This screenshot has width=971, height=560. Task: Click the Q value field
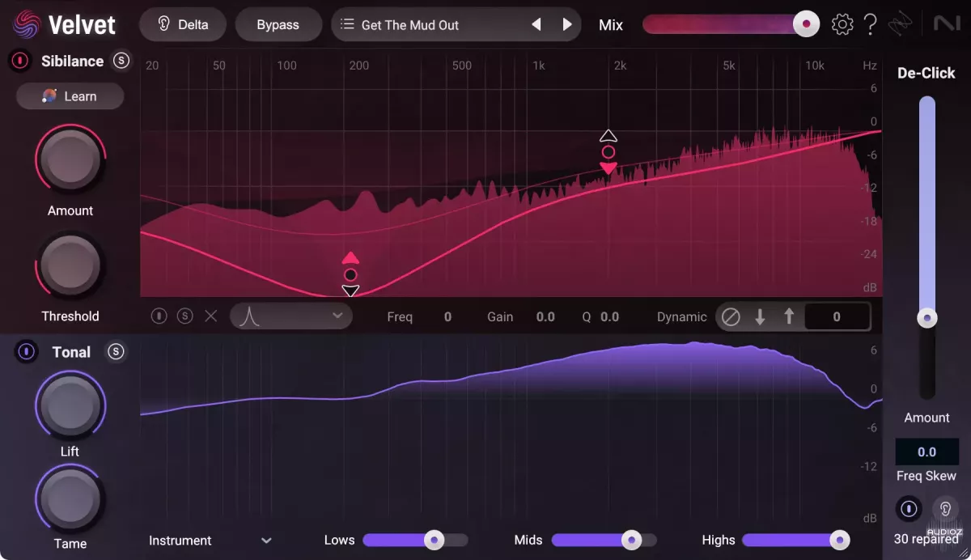pos(609,316)
